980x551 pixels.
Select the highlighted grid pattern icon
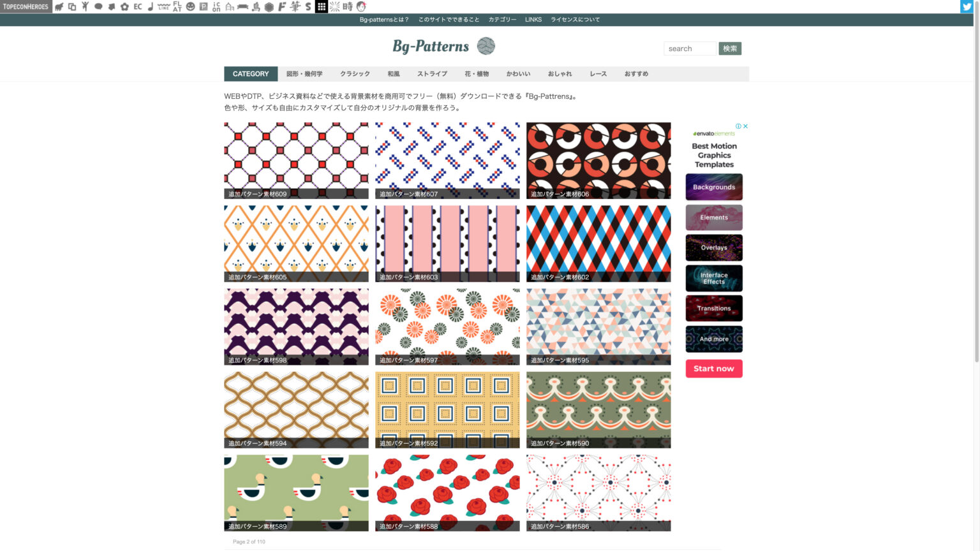click(x=320, y=7)
